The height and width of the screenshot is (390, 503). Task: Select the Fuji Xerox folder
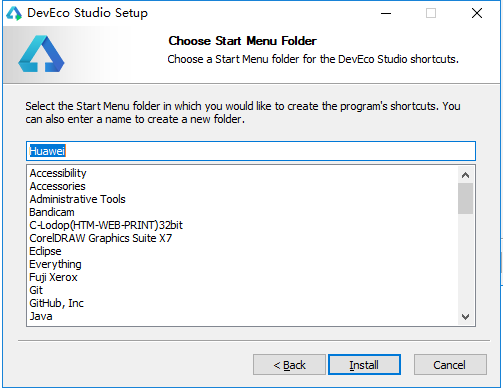[53, 277]
